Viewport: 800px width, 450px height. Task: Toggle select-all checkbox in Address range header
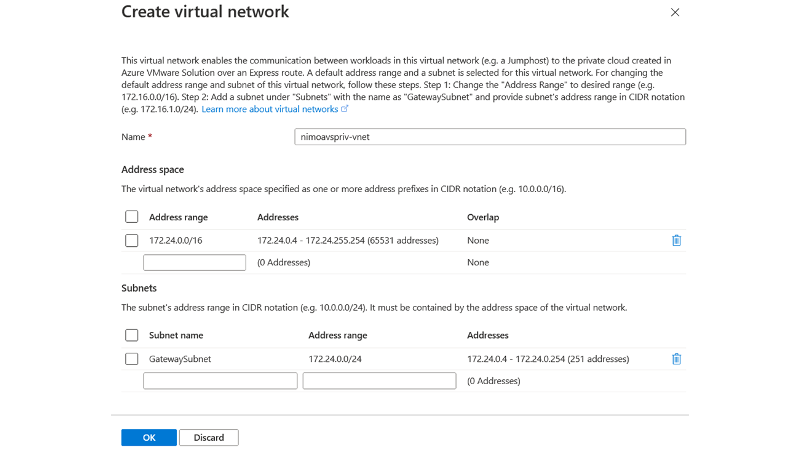(x=131, y=216)
